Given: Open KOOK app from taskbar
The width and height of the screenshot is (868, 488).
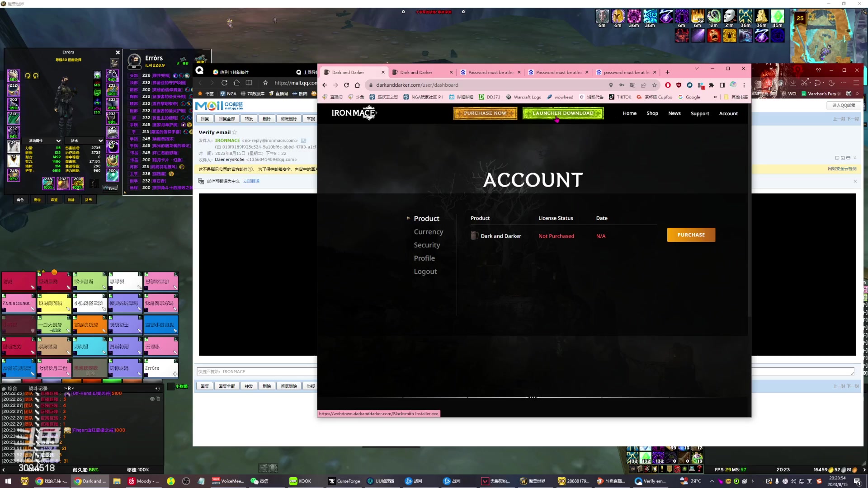Looking at the screenshot, I should (301, 481).
